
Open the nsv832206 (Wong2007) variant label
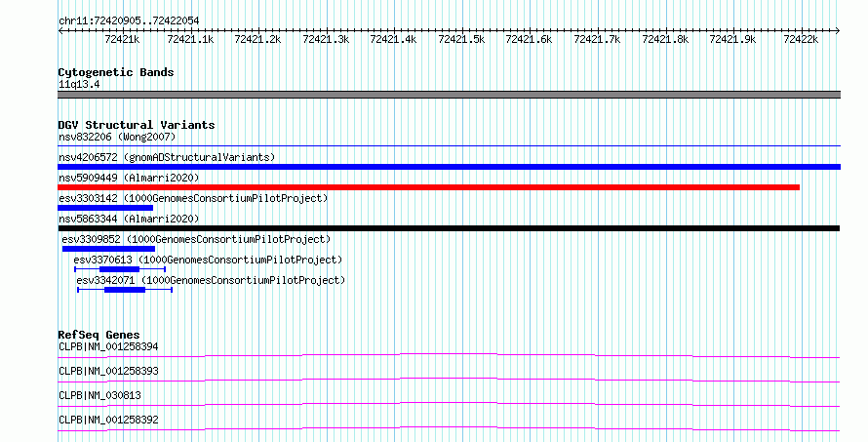[117, 137]
